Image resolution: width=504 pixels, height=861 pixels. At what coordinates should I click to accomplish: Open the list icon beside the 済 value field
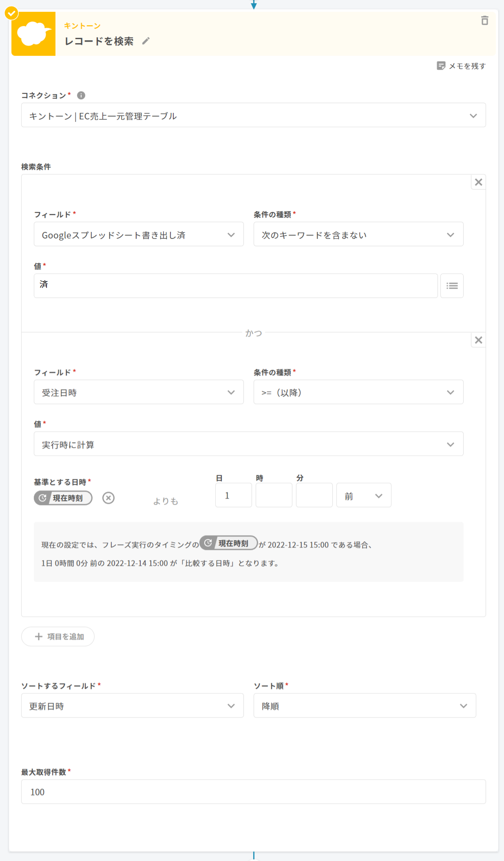[x=452, y=286]
